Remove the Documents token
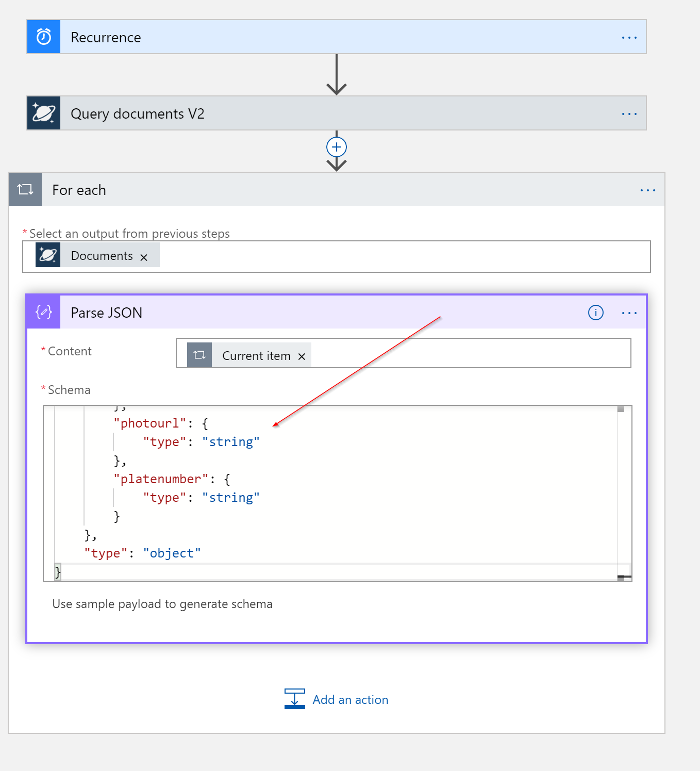The height and width of the screenshot is (771, 700). [x=144, y=257]
